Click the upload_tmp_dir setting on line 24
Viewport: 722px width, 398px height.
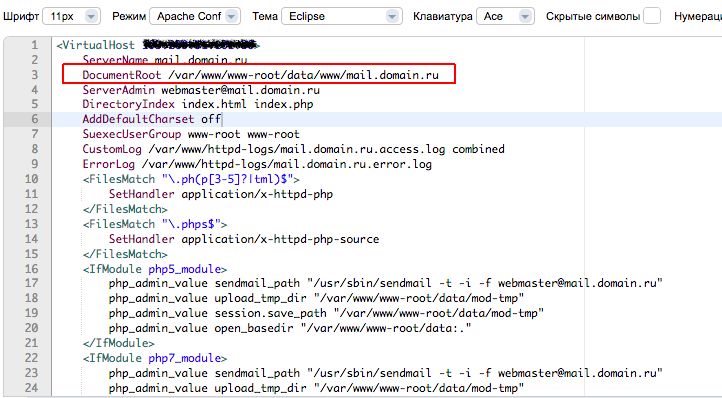click(x=316, y=387)
